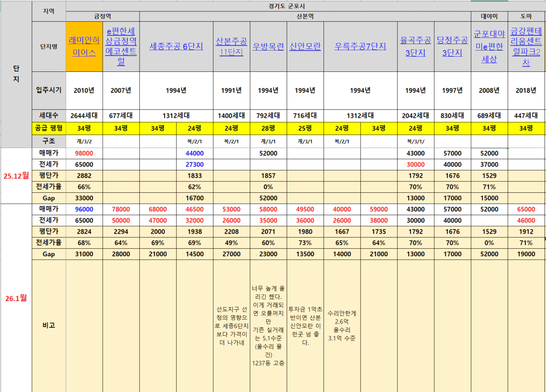
Task: Open the 세종주공 6단지 link
Action: point(176,46)
